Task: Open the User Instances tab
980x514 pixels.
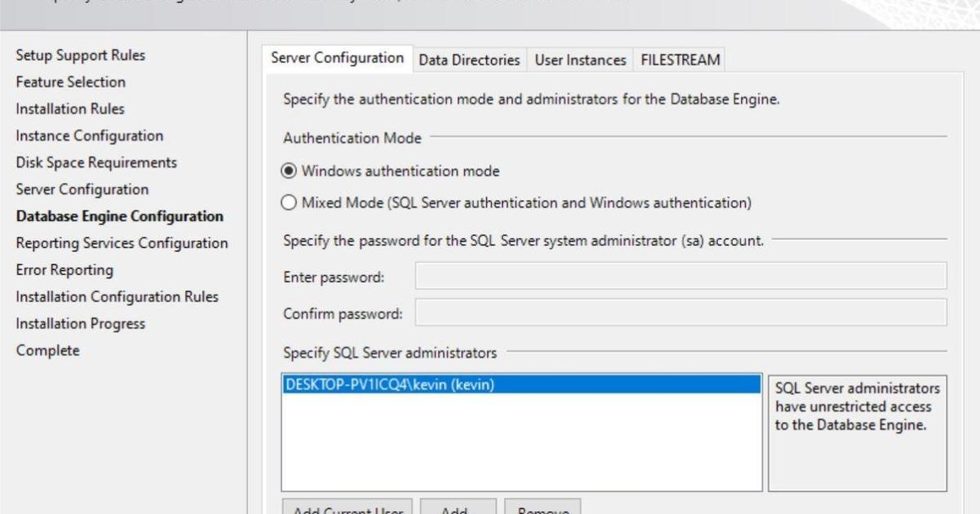Action: coord(580,60)
